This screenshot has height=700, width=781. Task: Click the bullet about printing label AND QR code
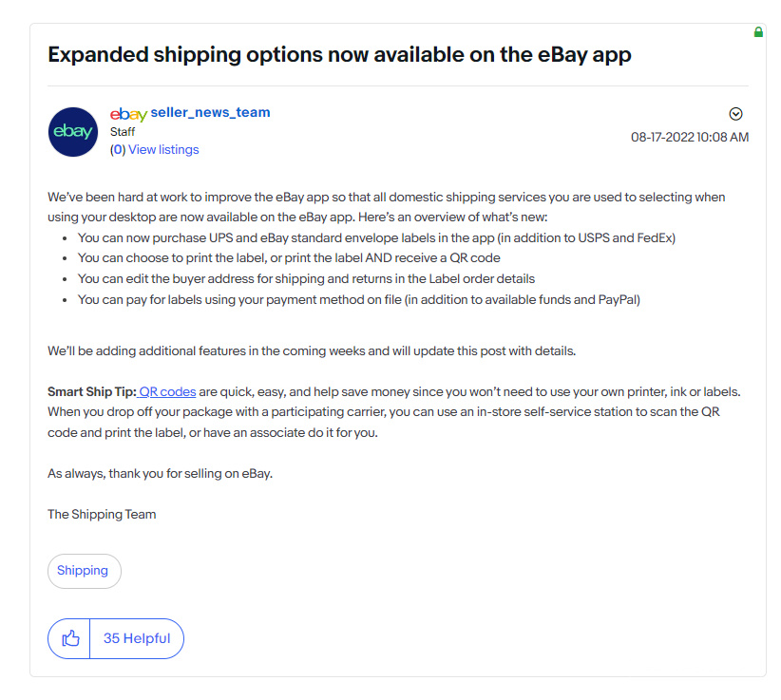[289, 258]
